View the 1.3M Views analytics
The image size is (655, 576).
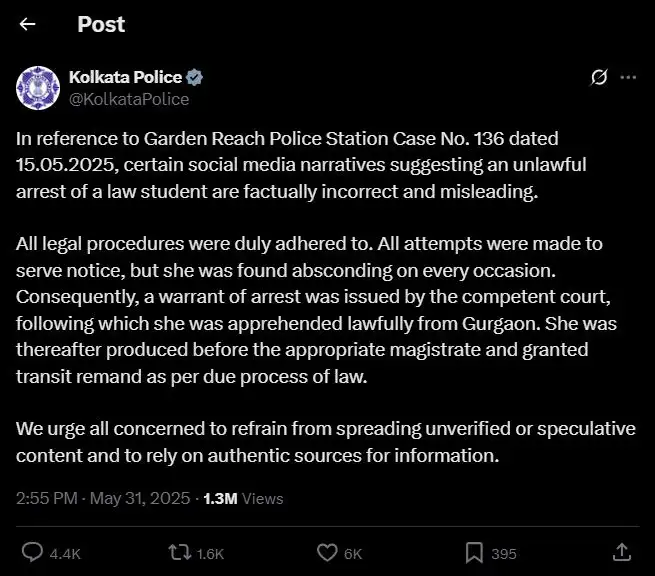coord(243,498)
